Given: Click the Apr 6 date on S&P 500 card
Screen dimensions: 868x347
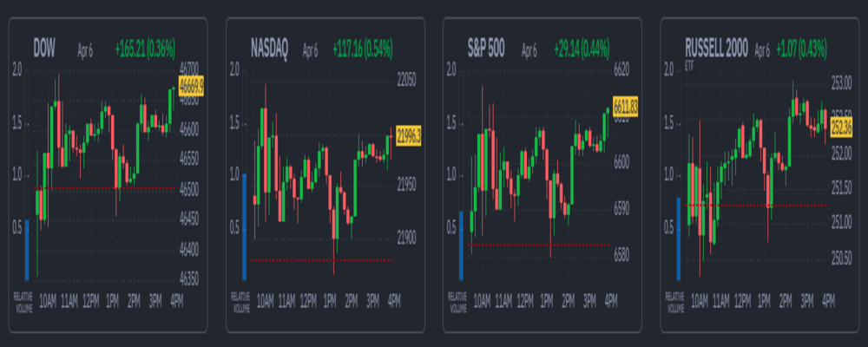Looking at the screenshot, I should pyautogui.click(x=529, y=51).
